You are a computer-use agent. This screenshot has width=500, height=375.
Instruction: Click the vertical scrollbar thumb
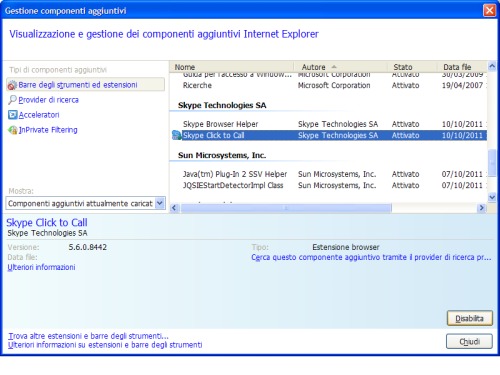[492, 162]
